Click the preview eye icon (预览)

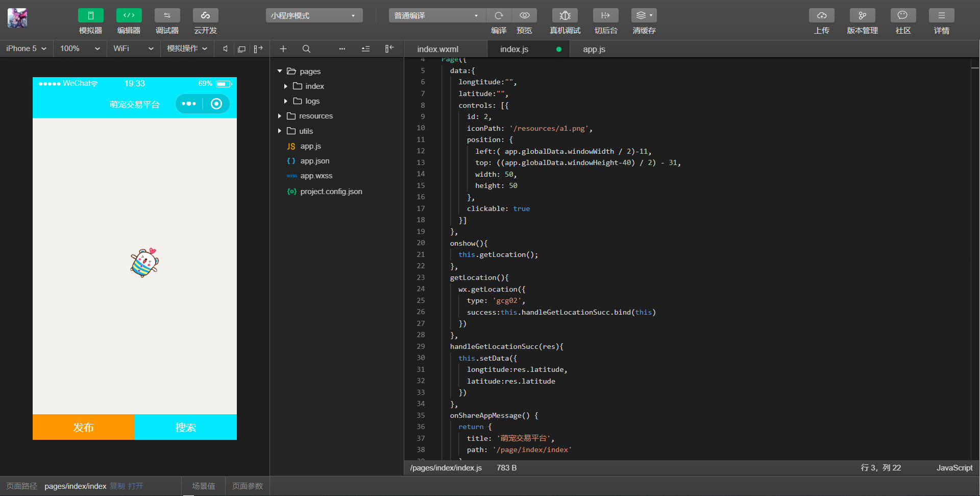coord(524,16)
